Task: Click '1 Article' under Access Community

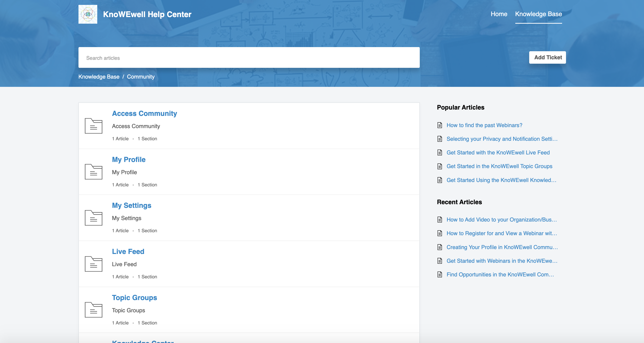Action: click(120, 139)
